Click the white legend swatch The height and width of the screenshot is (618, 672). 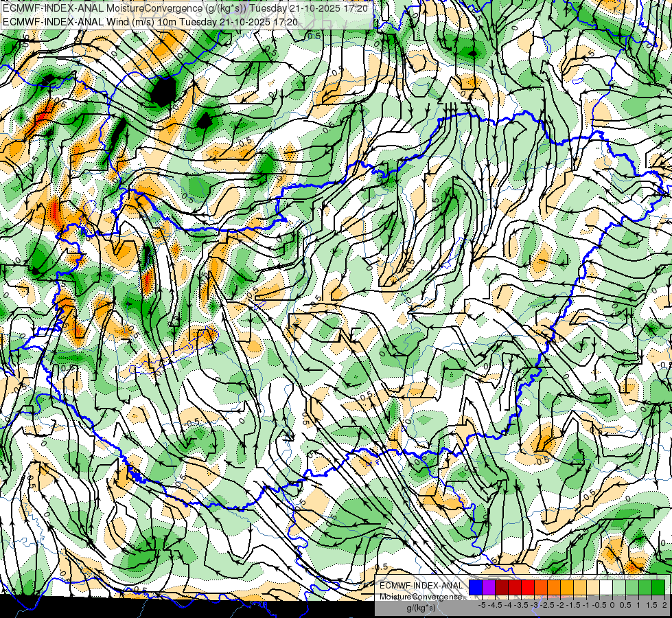tap(606, 588)
